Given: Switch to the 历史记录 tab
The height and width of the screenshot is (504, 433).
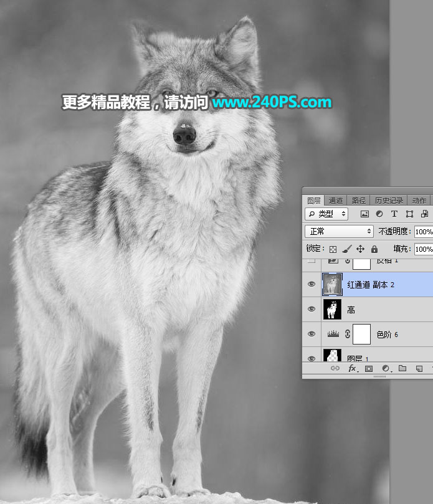Looking at the screenshot, I should tap(388, 201).
